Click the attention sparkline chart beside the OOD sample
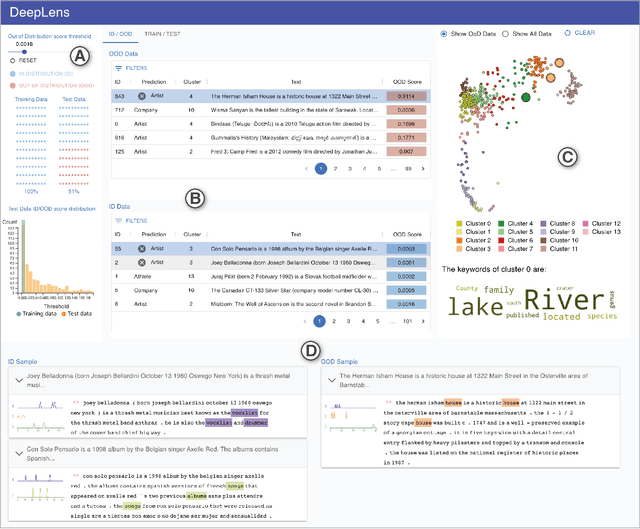 [351, 416]
